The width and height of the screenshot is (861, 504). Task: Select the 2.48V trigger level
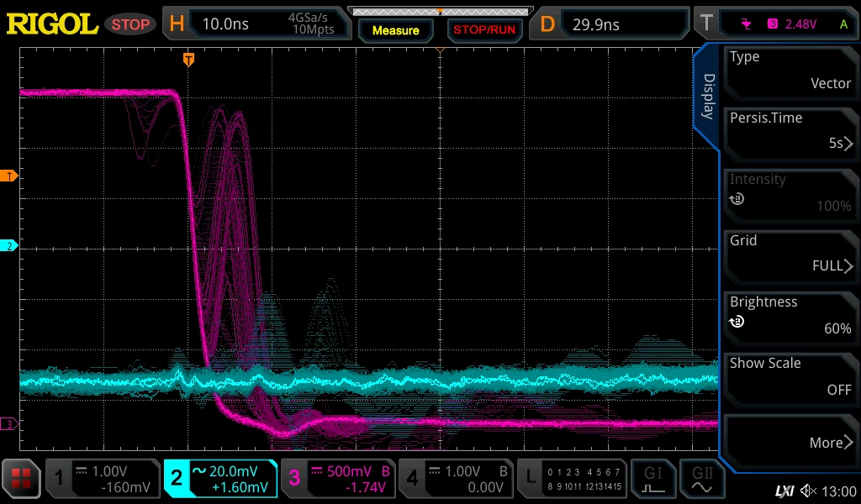tap(800, 24)
